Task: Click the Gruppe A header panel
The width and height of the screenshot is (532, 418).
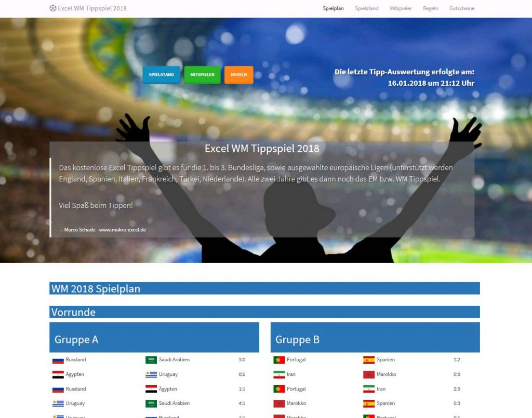Action: [154, 337]
